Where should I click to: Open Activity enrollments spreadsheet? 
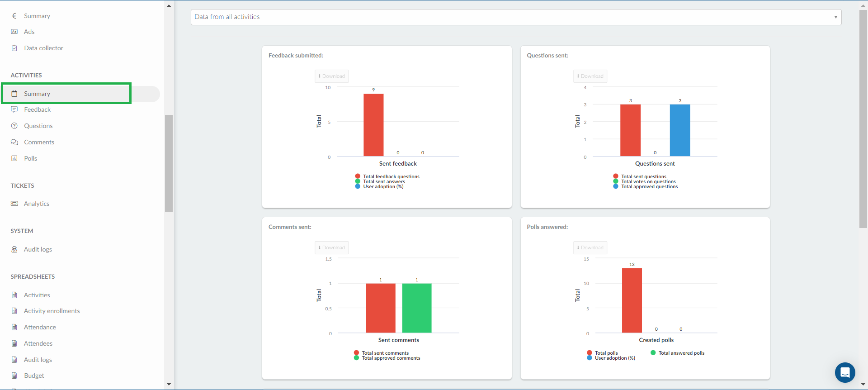click(52, 311)
